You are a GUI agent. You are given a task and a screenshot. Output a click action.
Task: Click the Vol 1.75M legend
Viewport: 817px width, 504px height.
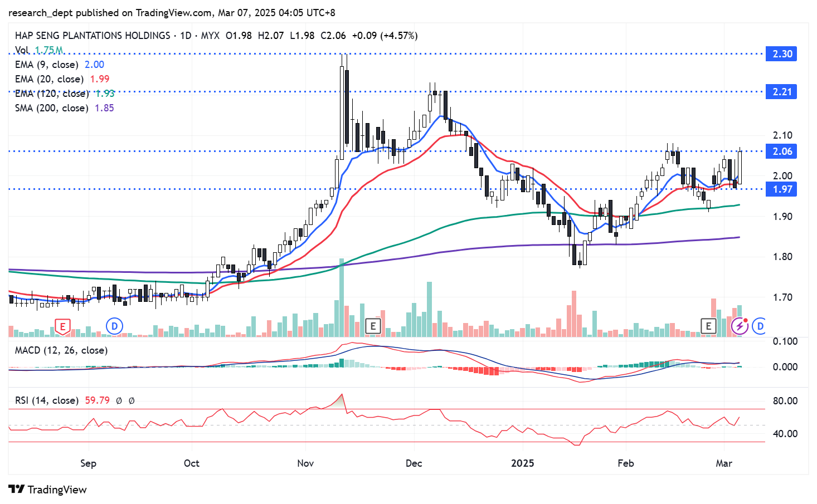click(x=39, y=50)
